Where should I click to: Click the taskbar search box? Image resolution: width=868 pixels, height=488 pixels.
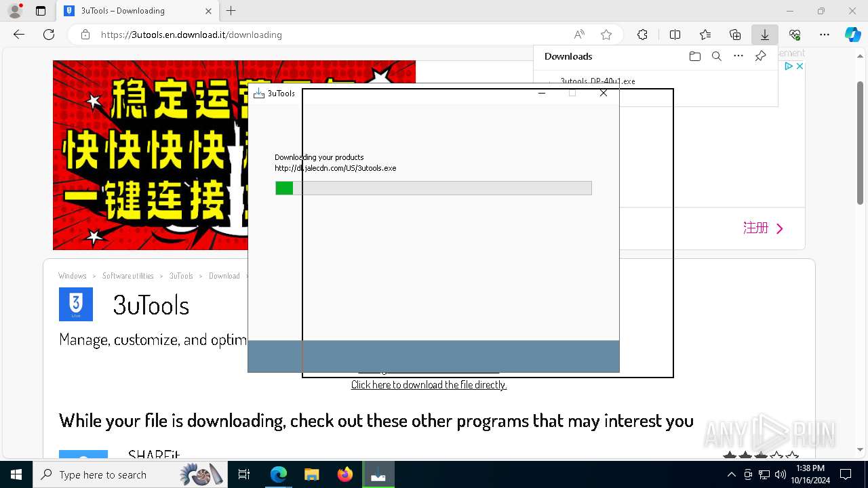pos(129,474)
